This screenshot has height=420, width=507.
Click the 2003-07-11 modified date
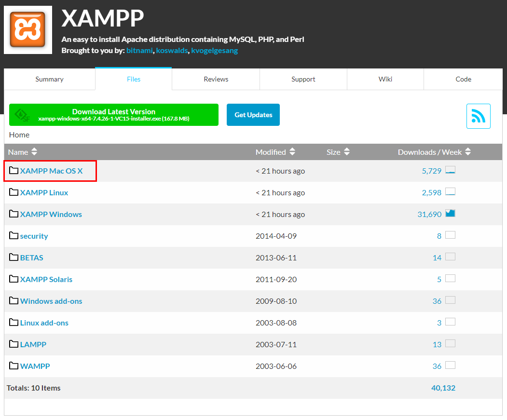click(276, 344)
